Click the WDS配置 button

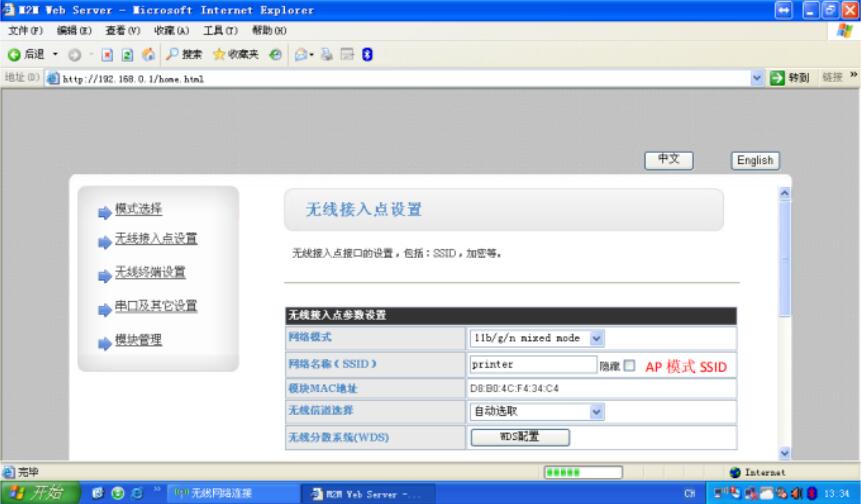(x=520, y=437)
